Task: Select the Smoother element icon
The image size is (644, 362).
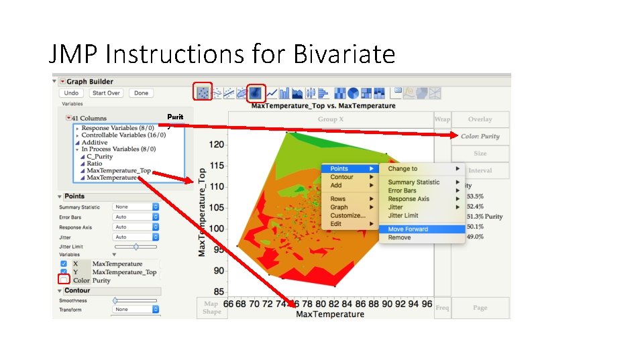Action: click(217, 94)
